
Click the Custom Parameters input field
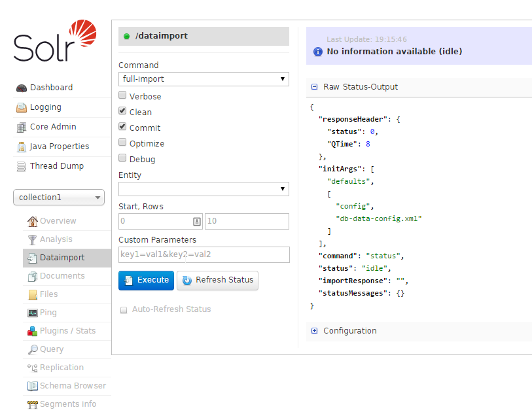(203, 254)
